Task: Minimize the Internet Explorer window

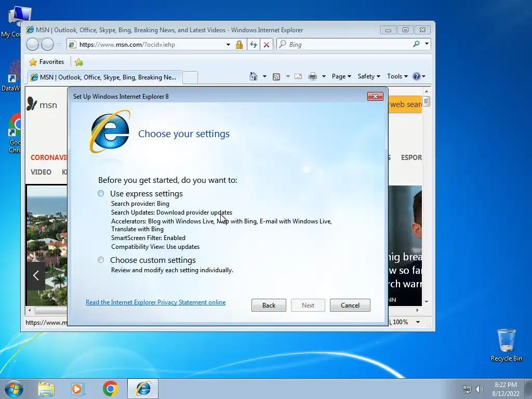Action: [388, 30]
